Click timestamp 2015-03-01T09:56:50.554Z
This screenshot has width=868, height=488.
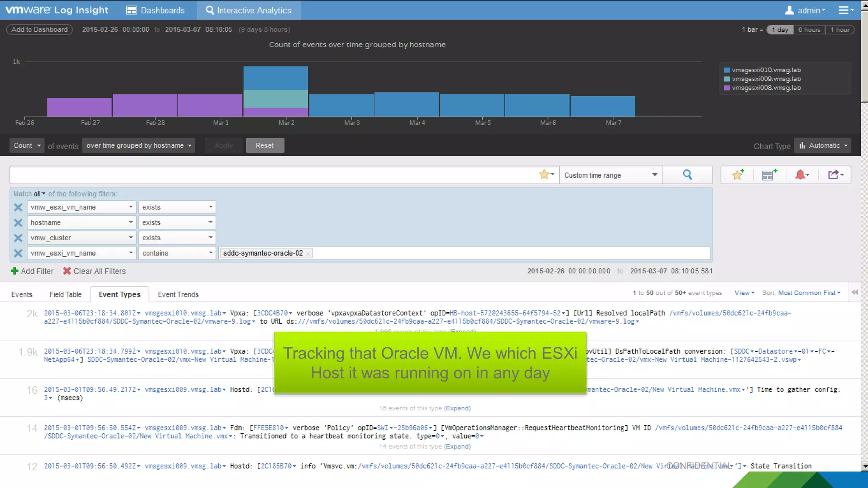coord(90,428)
